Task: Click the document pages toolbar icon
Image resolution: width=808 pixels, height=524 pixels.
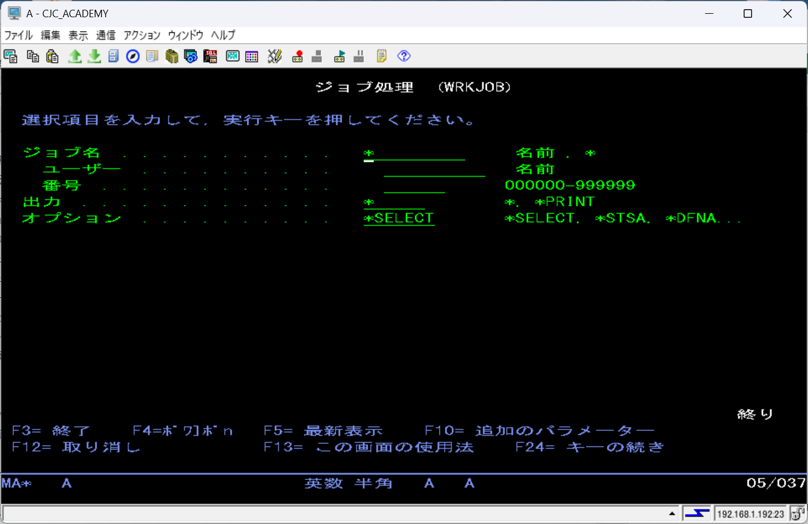Action: tap(152, 56)
